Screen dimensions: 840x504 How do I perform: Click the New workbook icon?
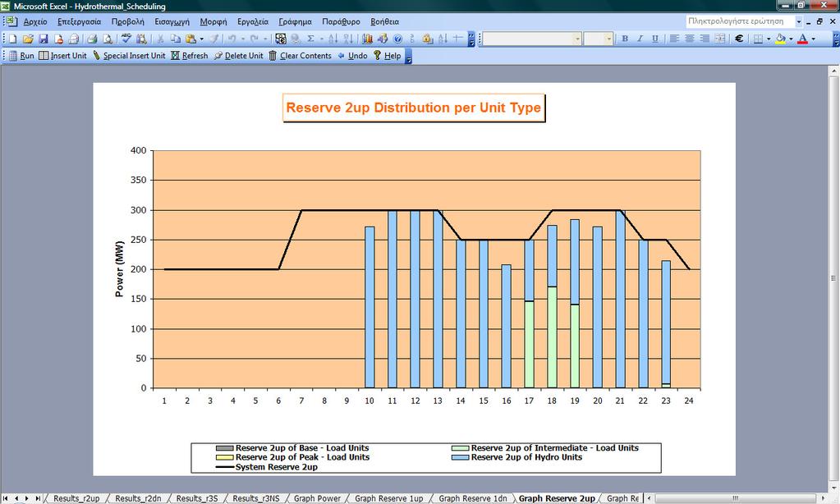tap(13, 39)
